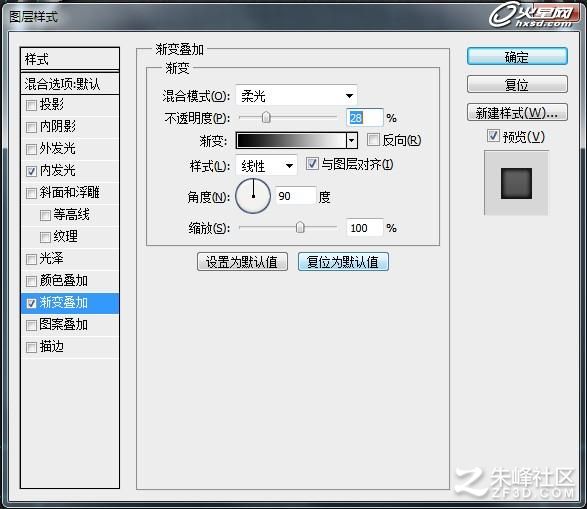The image size is (587, 509).
Task: Select the 斜面和浮雕 bevel and emboss entry
Action: (70, 193)
